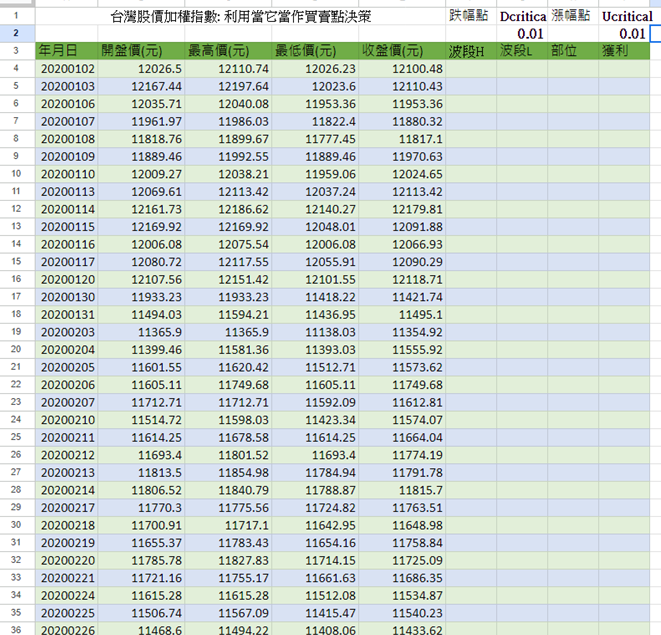
Task: Select opening price 12026.5
Action: tap(141, 69)
